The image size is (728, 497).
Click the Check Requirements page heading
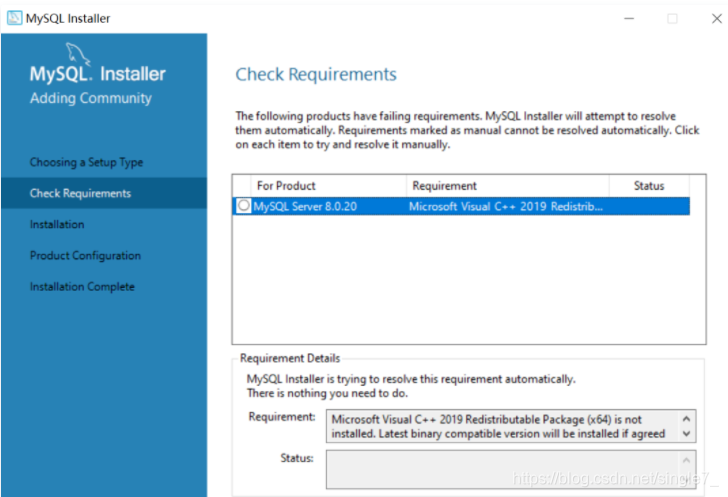pos(316,74)
